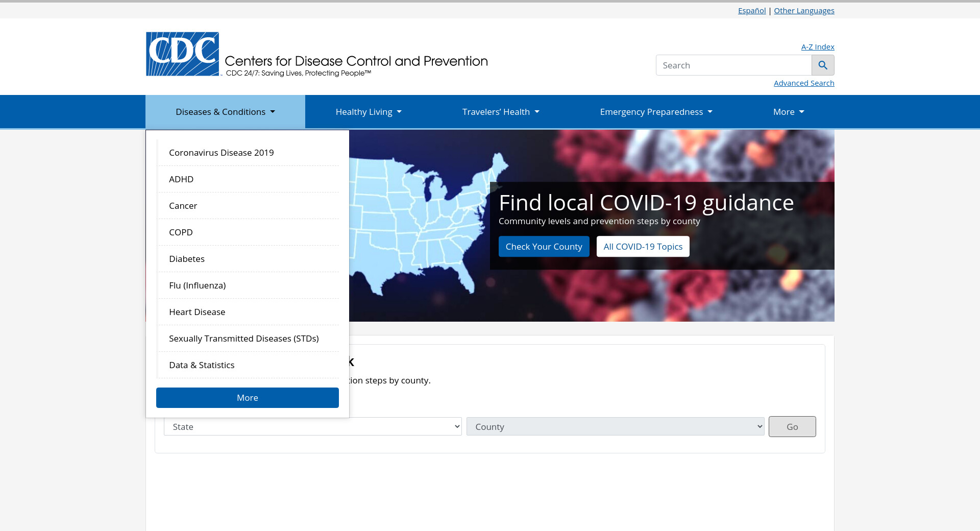Click the All COVID-19 Topics button

pos(643,247)
